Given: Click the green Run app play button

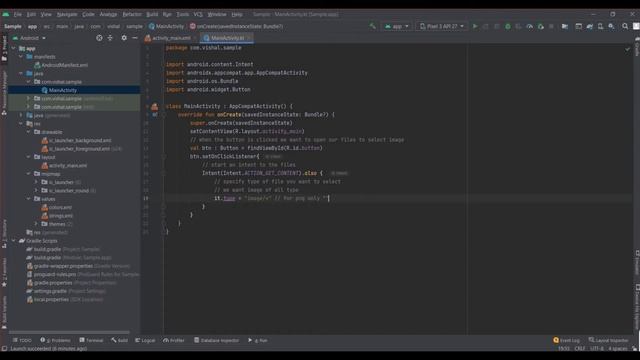Looking at the screenshot, I should coord(475,26).
